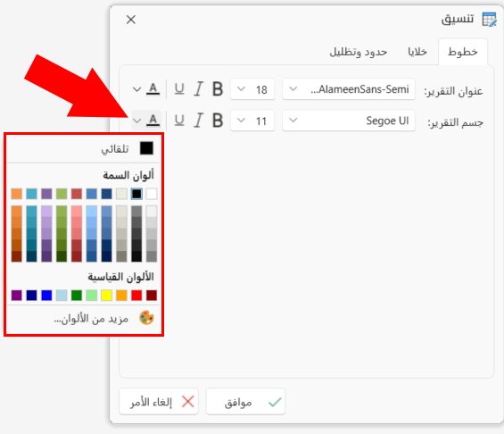The width and height of the screenshot is (504, 434).
Task: Click the black automatic color square
Action: (x=146, y=148)
